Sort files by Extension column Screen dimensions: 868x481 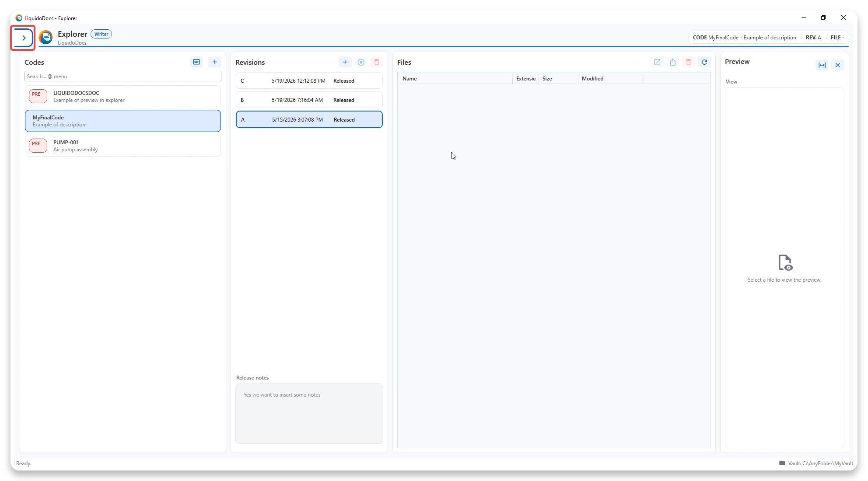[x=526, y=79]
